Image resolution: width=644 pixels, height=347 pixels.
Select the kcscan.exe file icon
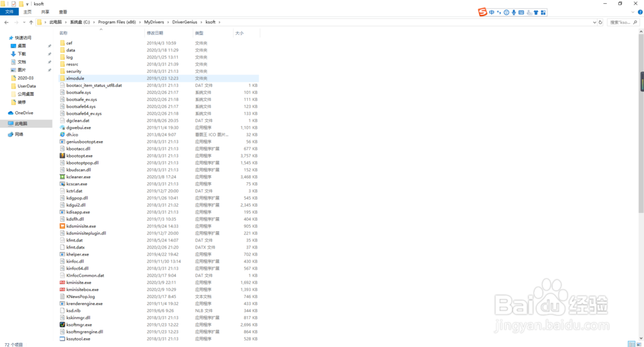pyautogui.click(x=62, y=184)
